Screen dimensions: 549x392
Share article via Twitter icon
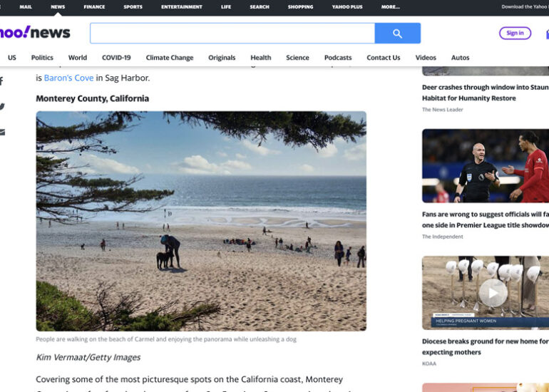click(x=2, y=107)
